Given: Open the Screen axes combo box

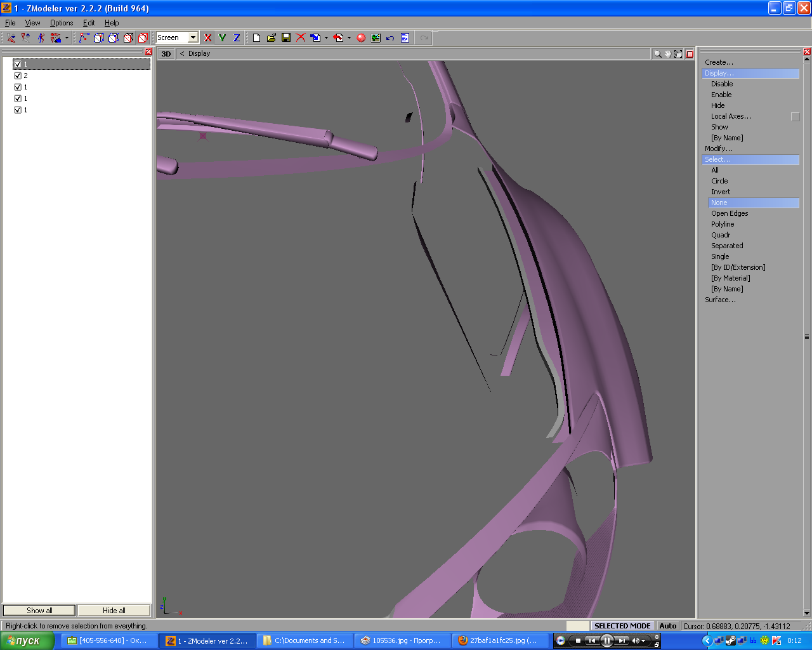Looking at the screenshot, I should (x=177, y=38).
